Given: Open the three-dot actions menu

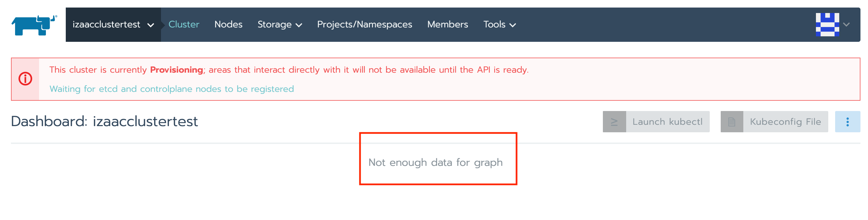Looking at the screenshot, I should (x=848, y=121).
